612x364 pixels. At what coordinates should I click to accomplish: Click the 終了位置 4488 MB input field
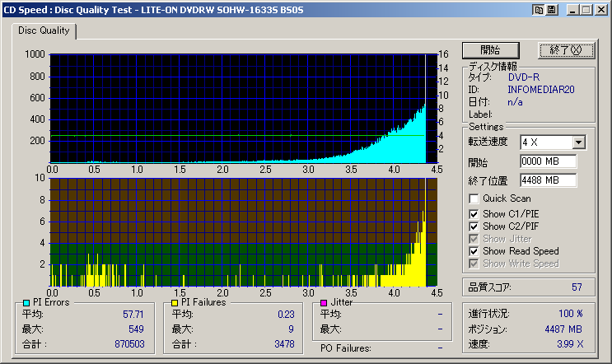548,180
